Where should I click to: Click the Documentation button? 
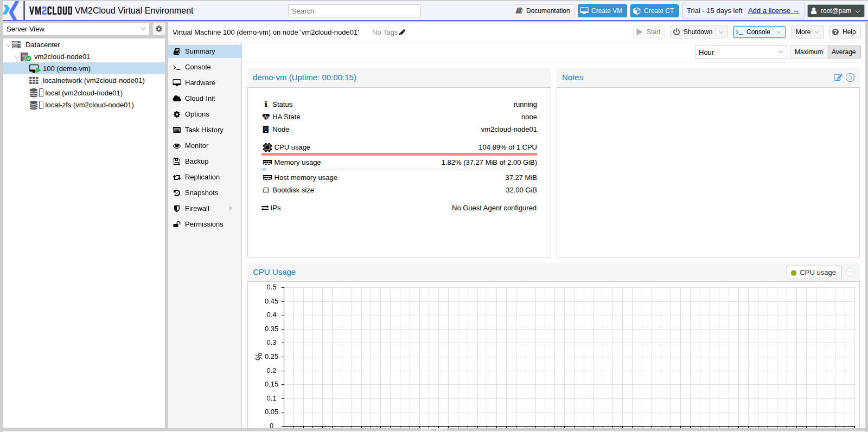[x=543, y=11]
